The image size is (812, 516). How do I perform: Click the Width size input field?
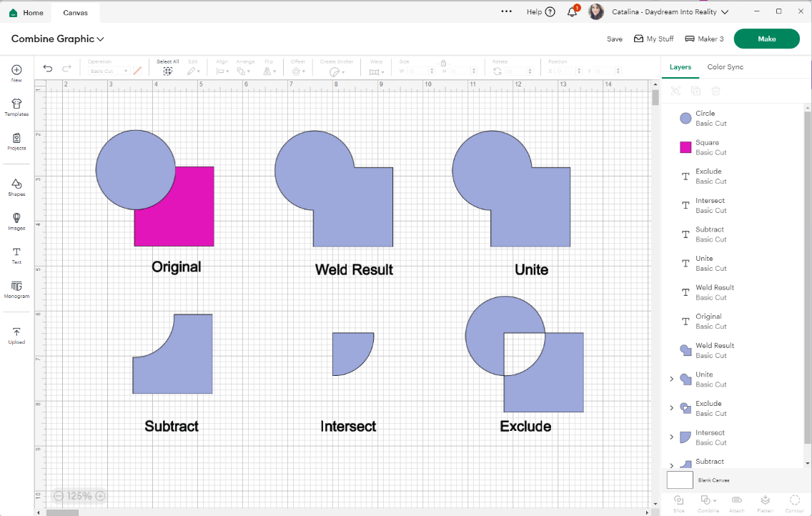pos(417,71)
